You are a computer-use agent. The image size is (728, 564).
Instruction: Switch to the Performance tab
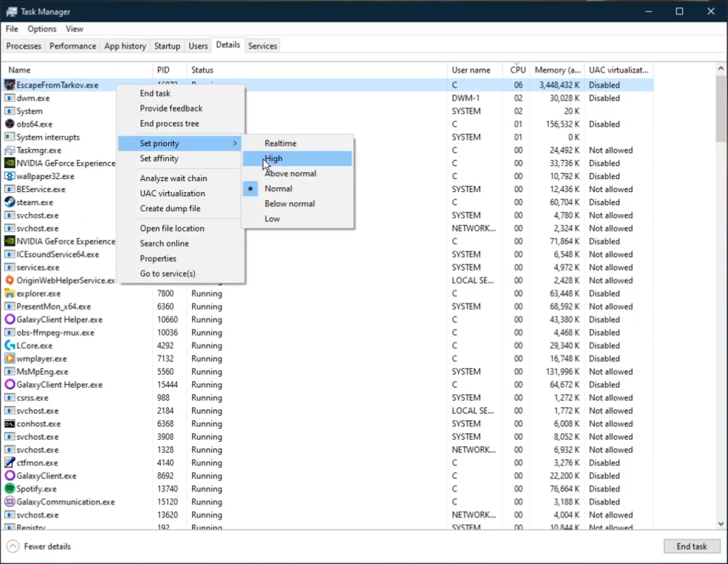click(x=73, y=46)
